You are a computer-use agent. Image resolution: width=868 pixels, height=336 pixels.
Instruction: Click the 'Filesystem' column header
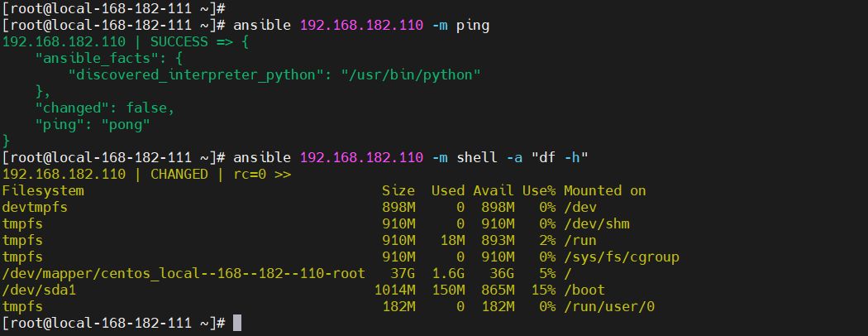[x=43, y=190]
